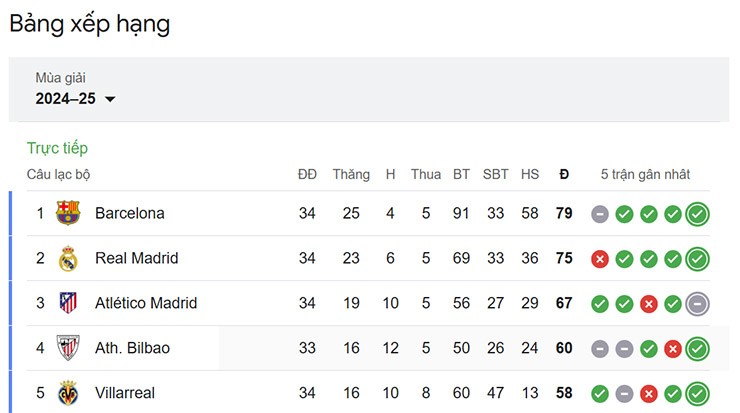Click the Thắng column header
This screenshot has height=413, width=740.
(351, 175)
